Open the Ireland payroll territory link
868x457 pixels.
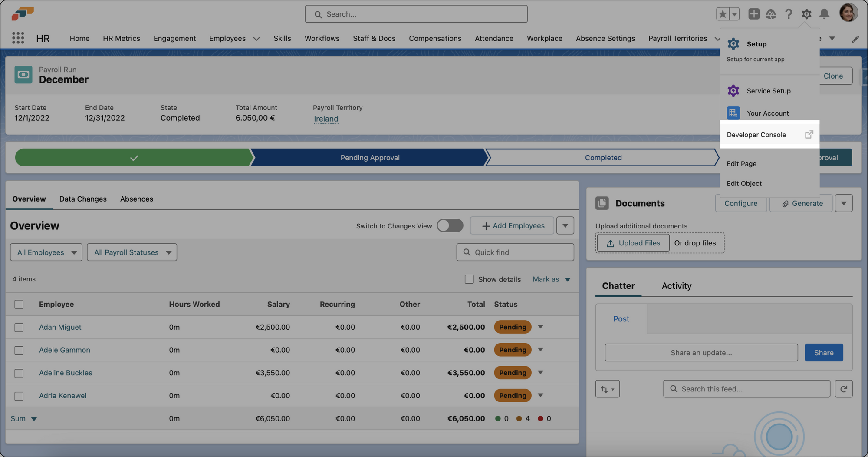(326, 119)
